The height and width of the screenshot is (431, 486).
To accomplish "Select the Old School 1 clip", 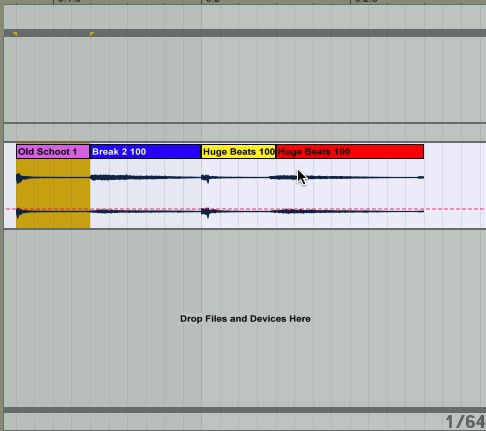I will coord(53,152).
